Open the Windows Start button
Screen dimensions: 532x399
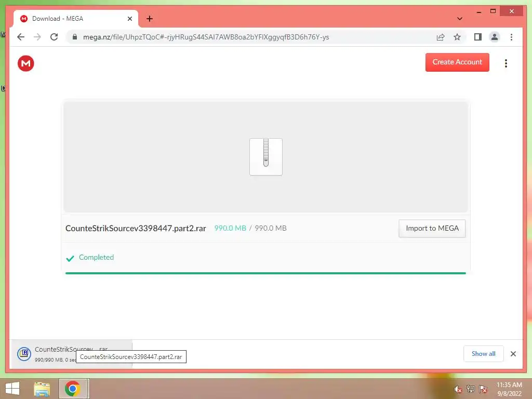click(12, 389)
